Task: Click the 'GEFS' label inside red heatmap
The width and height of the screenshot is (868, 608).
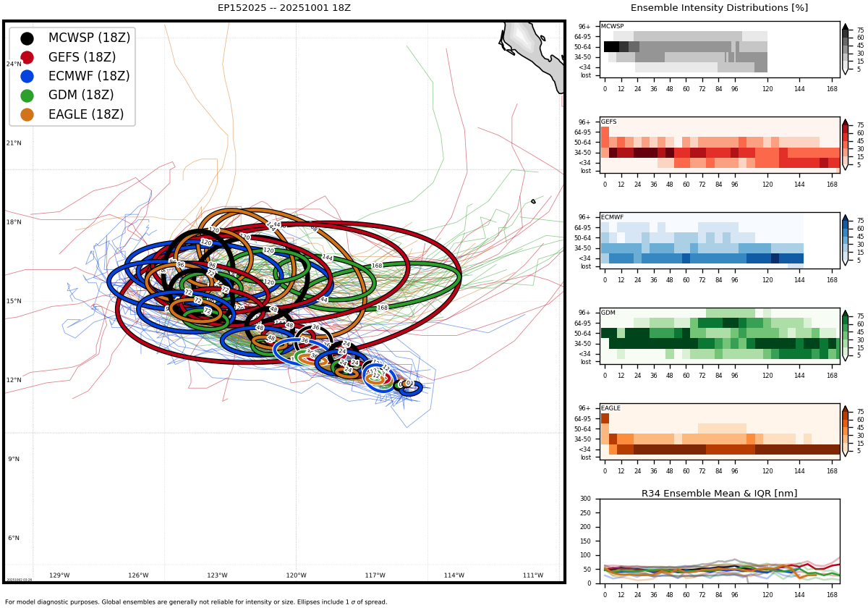Action: [608, 122]
